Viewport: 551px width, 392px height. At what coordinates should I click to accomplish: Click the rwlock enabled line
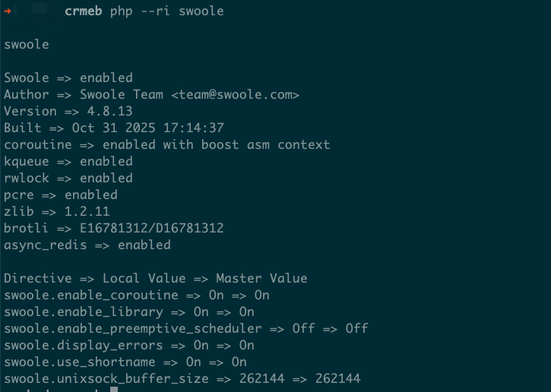click(68, 178)
